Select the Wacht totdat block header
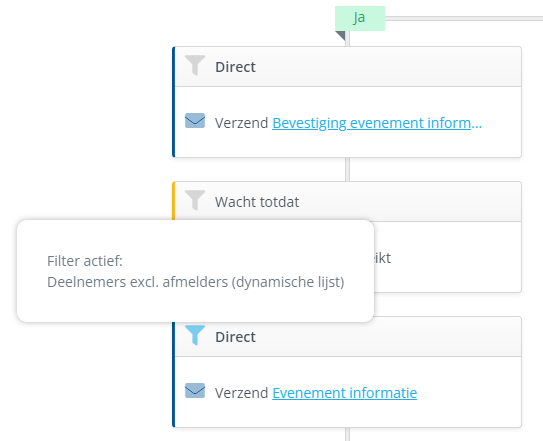The image size is (543, 441). point(348,202)
